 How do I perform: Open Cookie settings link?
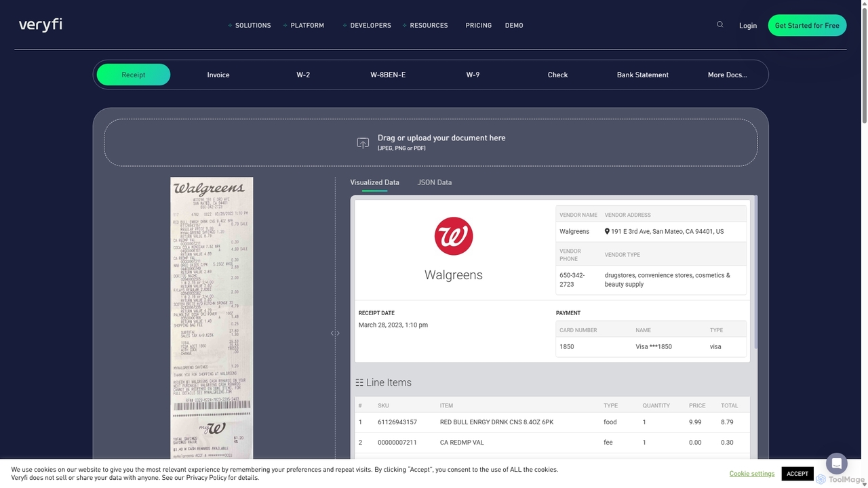752,474
